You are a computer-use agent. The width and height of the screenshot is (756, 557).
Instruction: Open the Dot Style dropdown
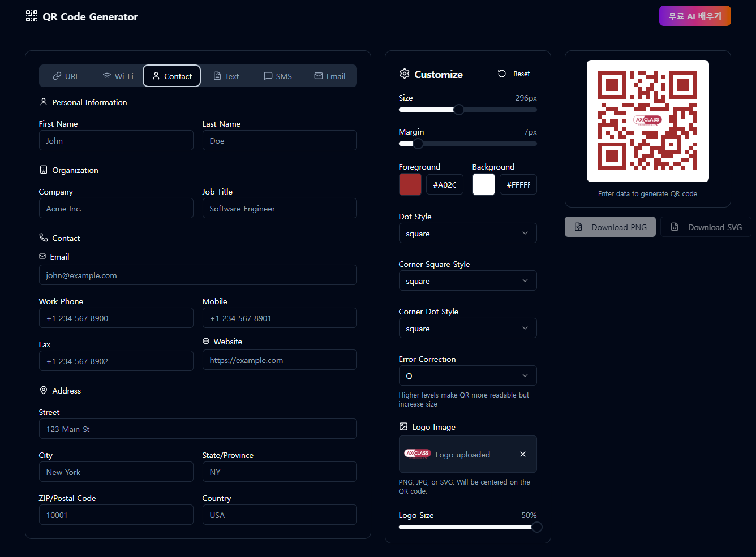pos(467,233)
